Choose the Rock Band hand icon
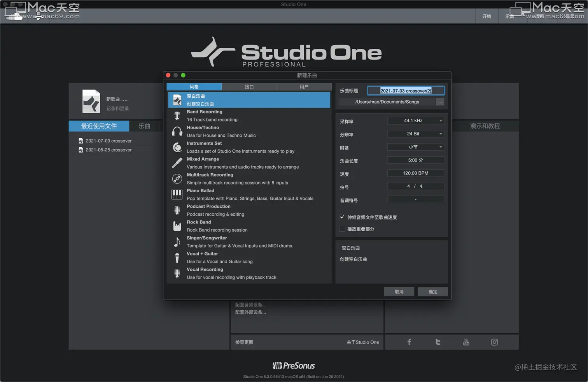 pos(177,226)
